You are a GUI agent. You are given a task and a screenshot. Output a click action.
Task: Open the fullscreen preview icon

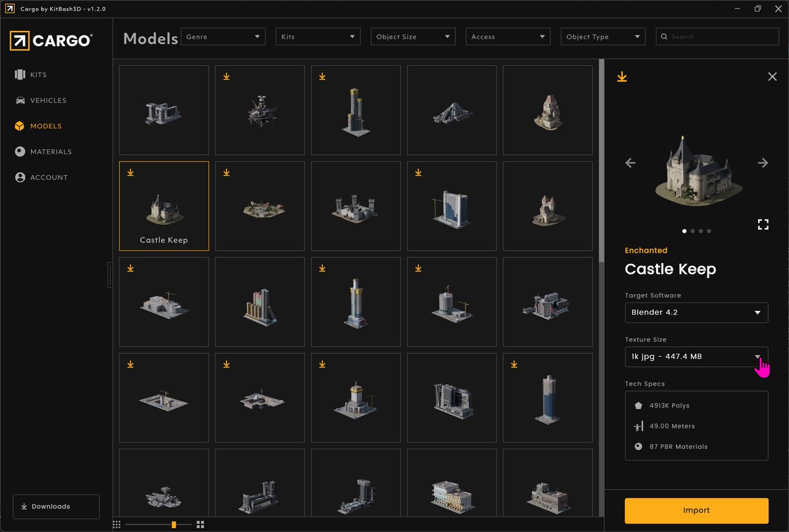[x=763, y=225]
